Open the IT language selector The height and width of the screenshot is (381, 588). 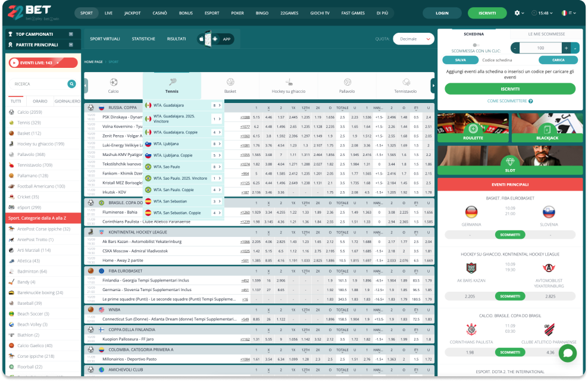click(x=568, y=13)
